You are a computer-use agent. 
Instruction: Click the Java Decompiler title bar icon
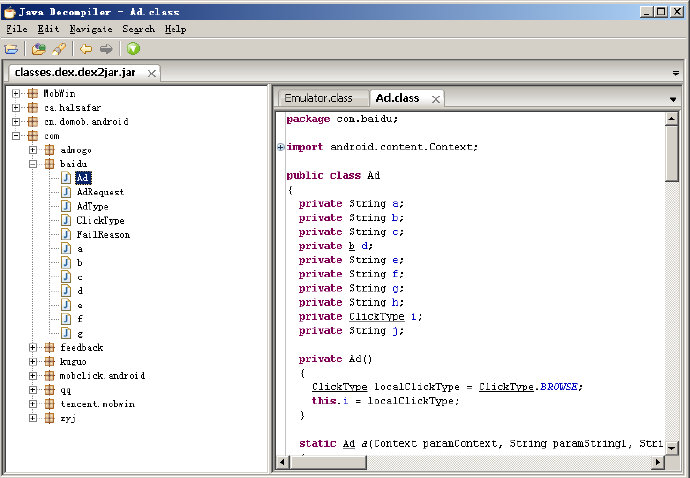click(x=10, y=12)
